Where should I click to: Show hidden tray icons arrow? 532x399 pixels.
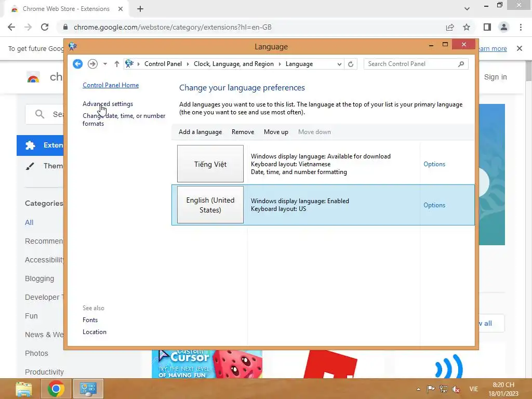tap(418, 389)
